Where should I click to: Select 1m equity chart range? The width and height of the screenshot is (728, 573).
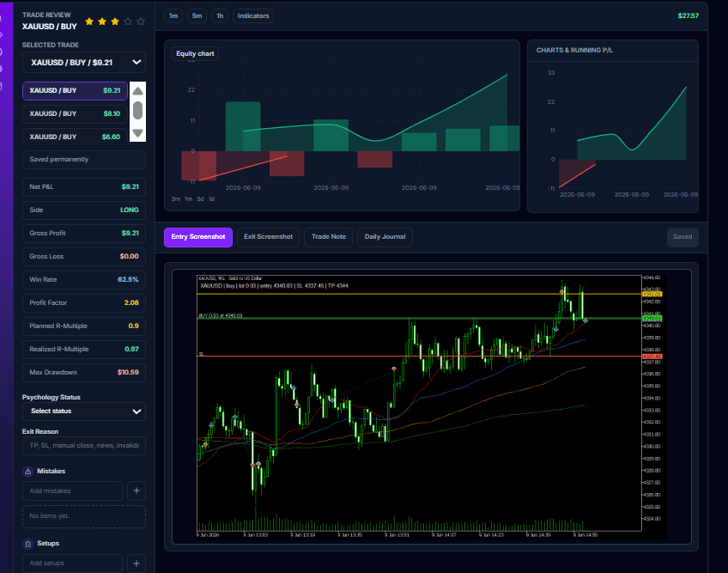click(189, 199)
